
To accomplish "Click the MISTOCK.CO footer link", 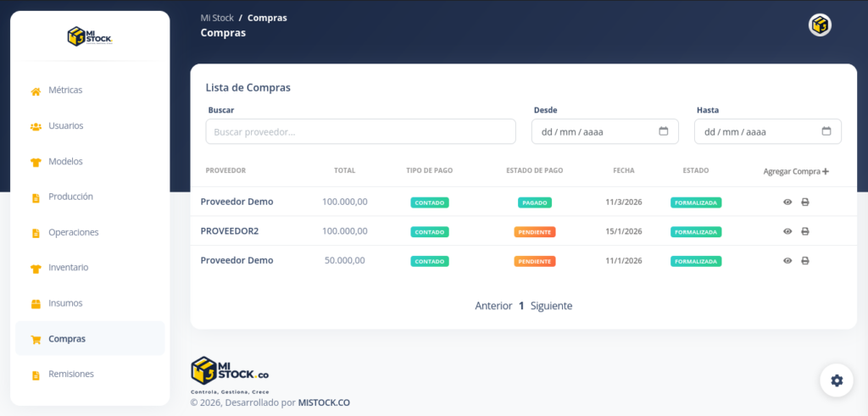I will (324, 402).
